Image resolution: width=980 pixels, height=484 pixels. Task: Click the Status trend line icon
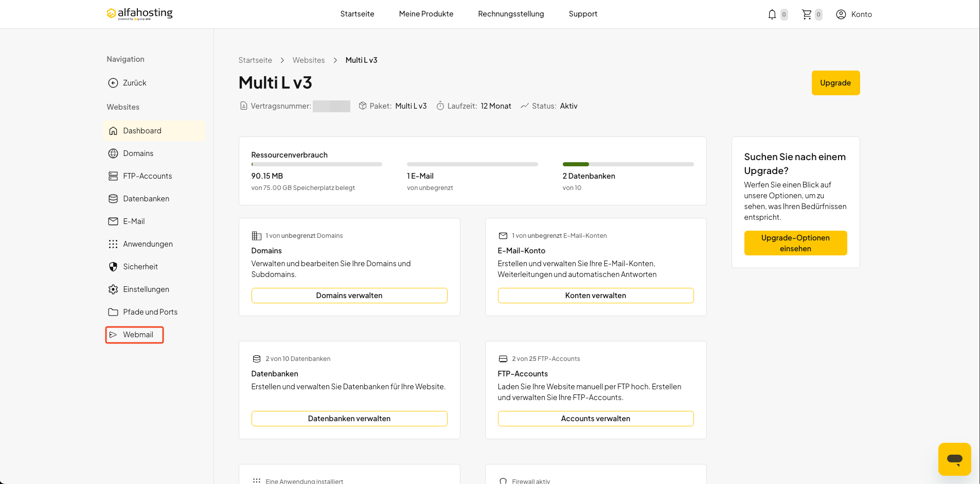point(525,106)
